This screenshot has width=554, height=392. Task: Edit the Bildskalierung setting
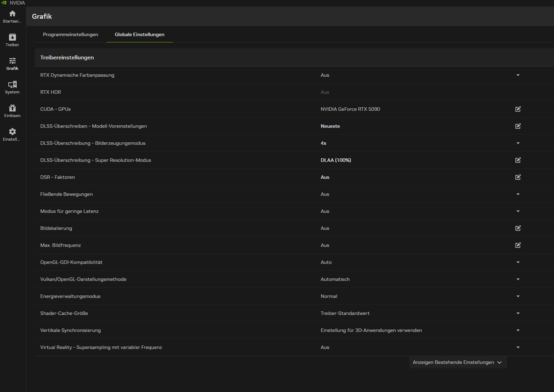coord(518,228)
